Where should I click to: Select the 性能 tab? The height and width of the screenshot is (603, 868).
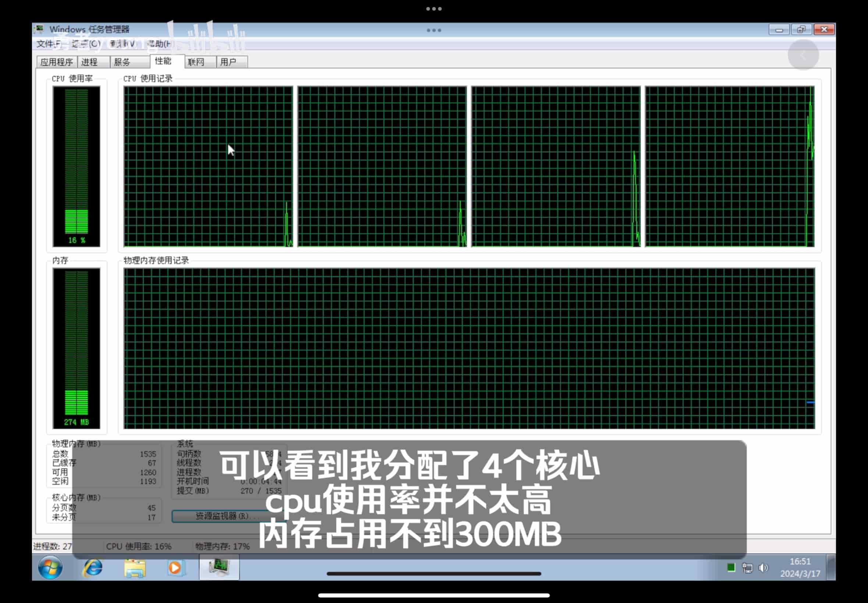click(167, 61)
